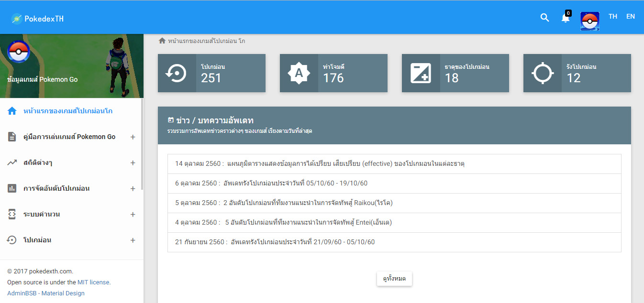
Task: Open the สถิติต่างๆ menu
Action: (72, 162)
